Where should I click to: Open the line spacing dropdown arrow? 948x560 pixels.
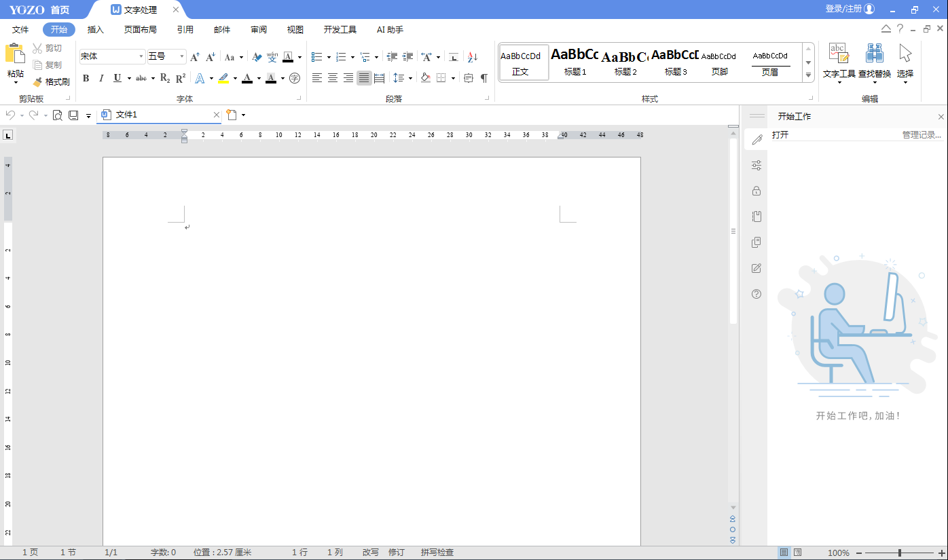(411, 78)
